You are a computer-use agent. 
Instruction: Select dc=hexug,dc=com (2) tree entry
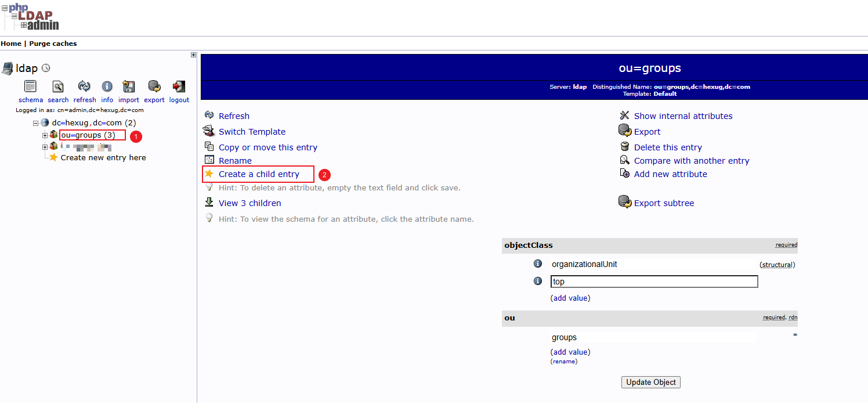(94, 123)
